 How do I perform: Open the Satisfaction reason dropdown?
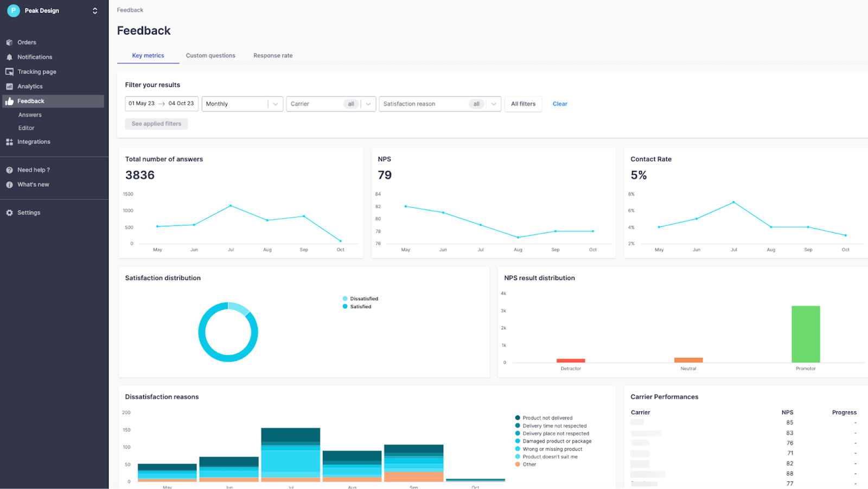coord(439,104)
